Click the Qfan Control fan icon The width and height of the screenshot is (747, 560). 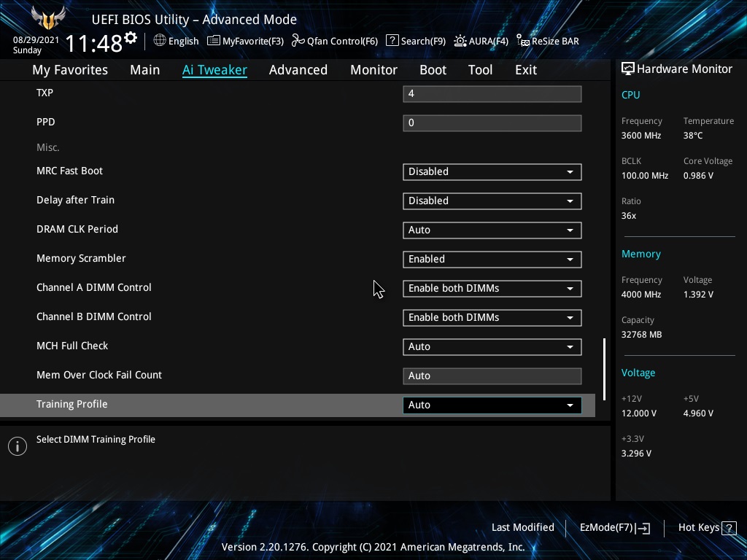pyautogui.click(x=298, y=41)
